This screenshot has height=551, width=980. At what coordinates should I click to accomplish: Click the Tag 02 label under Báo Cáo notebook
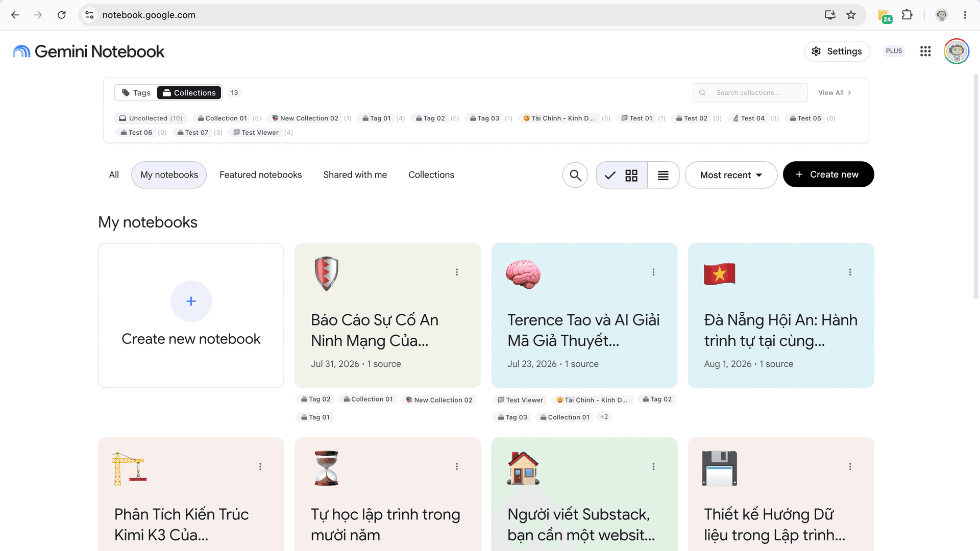pyautogui.click(x=316, y=399)
